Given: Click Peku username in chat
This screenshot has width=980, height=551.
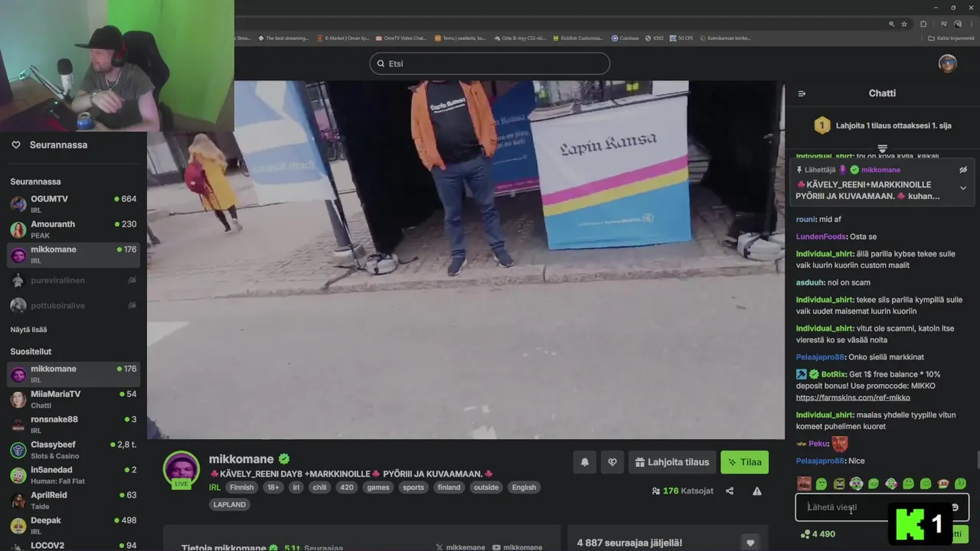Looking at the screenshot, I should 817,444.
